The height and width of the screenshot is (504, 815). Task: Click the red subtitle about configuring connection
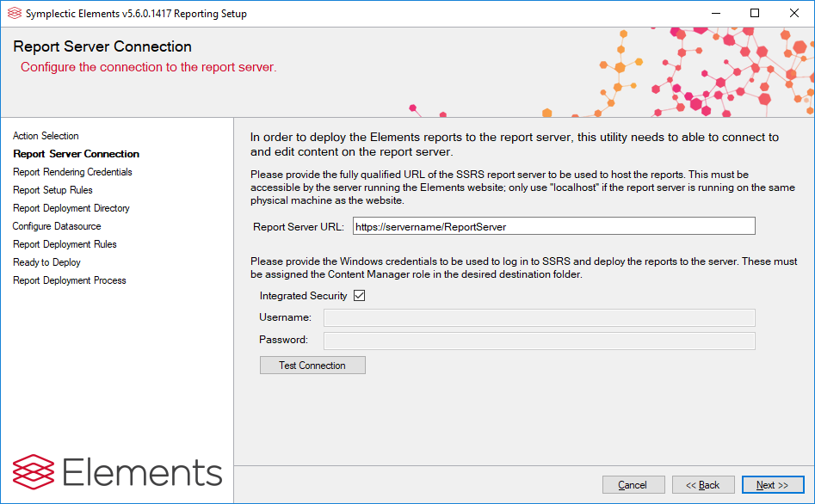tap(149, 68)
